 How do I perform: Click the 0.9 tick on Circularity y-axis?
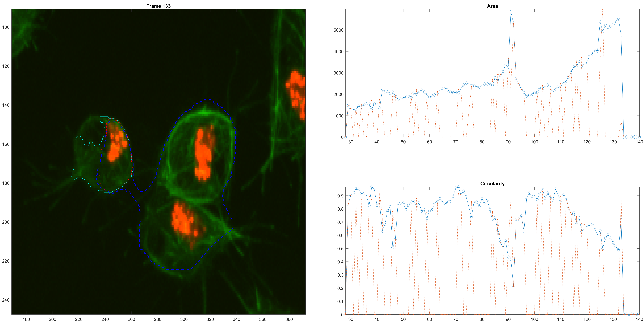340,196
